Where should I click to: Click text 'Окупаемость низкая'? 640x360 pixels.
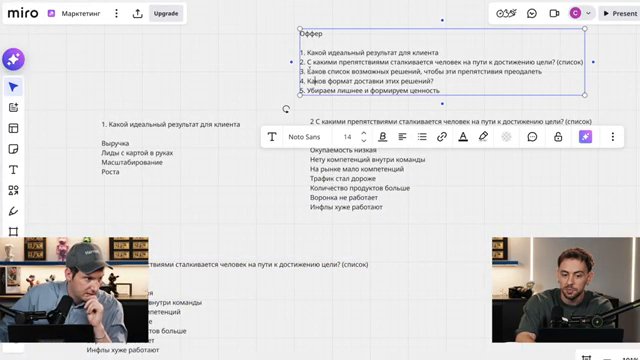tap(343, 150)
